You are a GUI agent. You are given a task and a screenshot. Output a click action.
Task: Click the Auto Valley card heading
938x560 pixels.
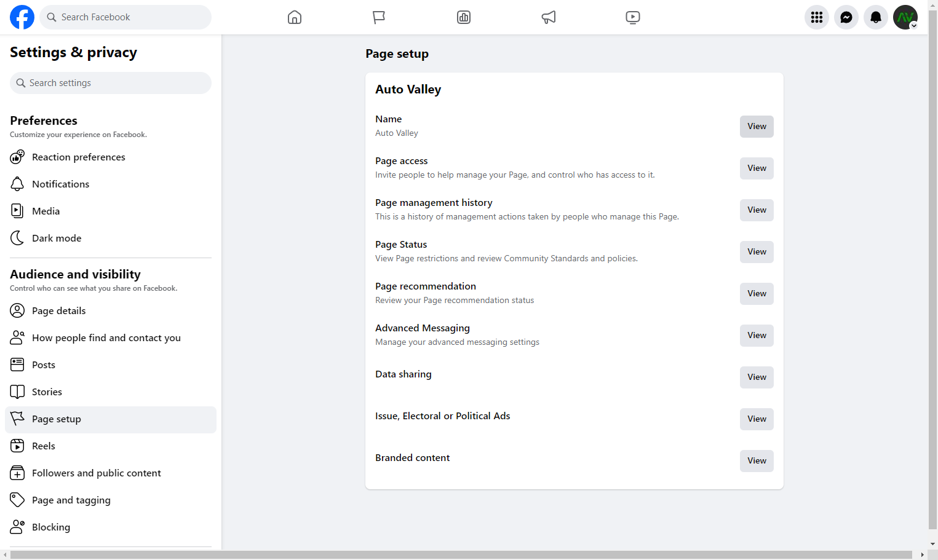click(408, 90)
